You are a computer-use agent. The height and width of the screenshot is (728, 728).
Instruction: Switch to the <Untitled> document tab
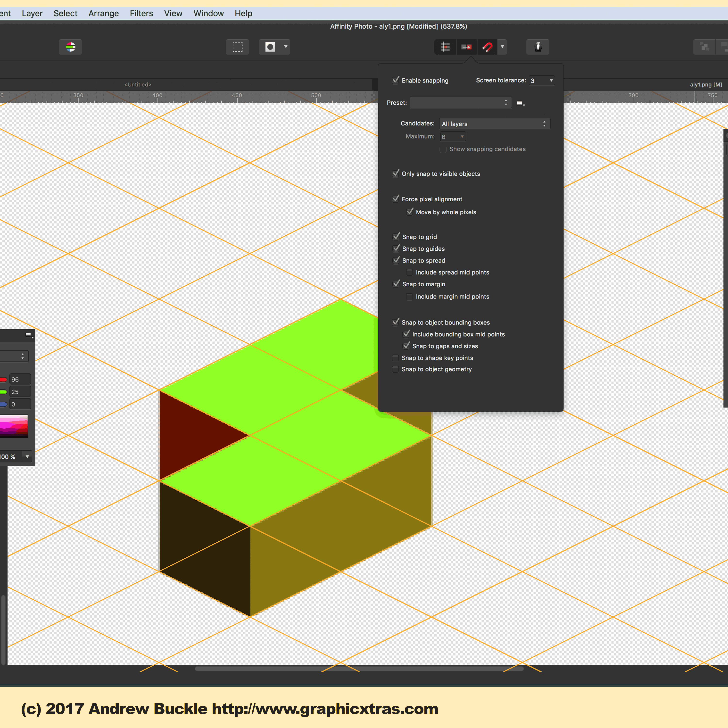click(138, 85)
